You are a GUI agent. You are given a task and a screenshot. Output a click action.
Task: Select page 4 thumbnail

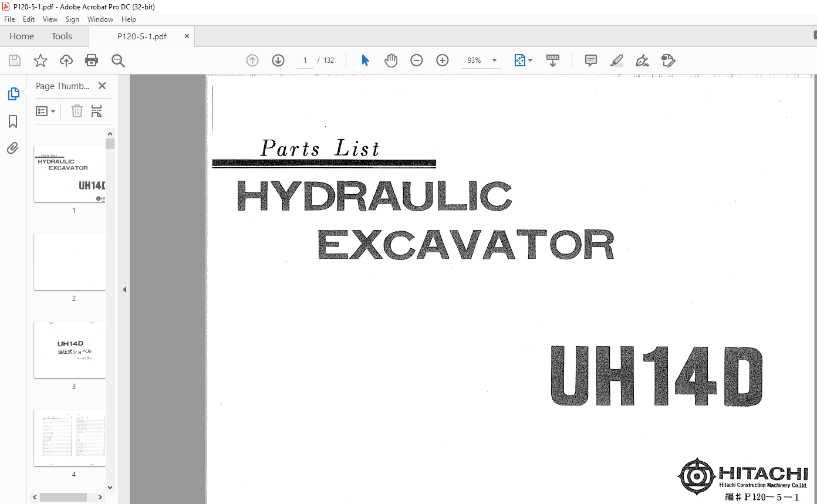70,438
